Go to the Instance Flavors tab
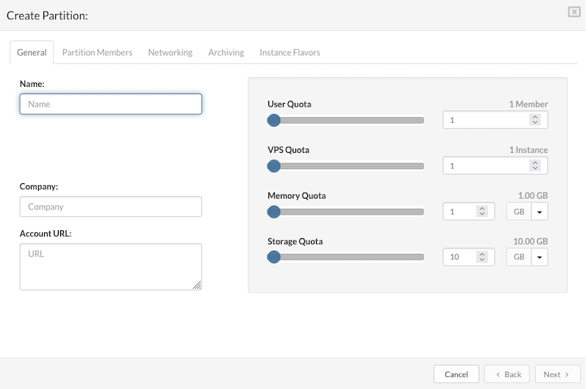588x389 pixels. pos(290,53)
